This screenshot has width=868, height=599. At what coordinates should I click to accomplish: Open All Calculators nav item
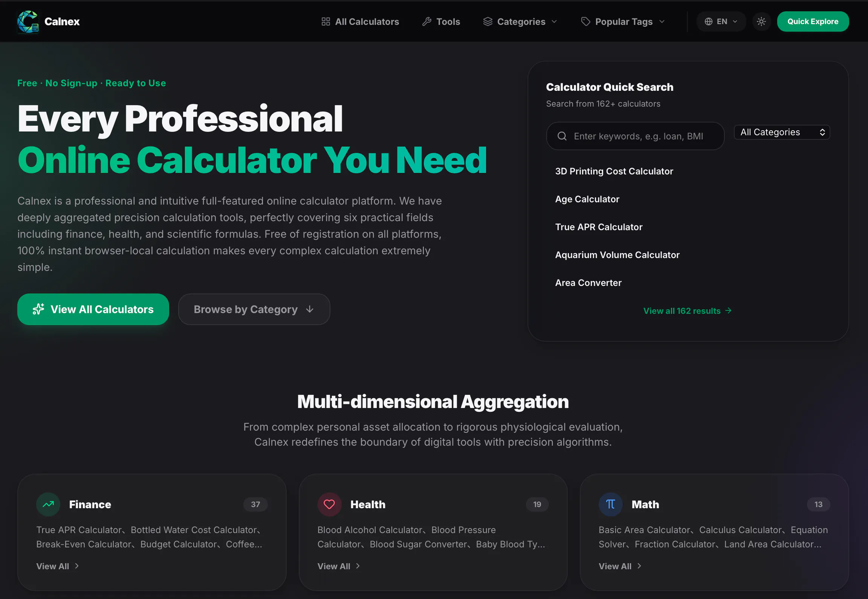360,21
